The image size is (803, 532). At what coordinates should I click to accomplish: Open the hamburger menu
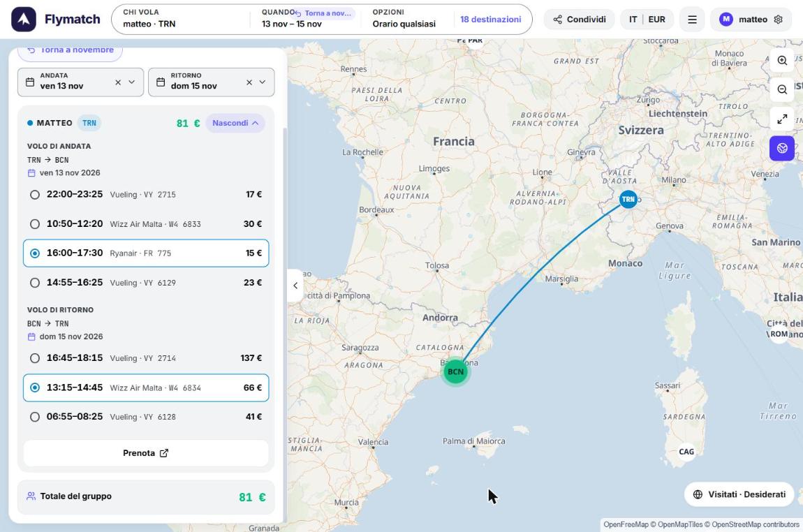click(x=692, y=20)
